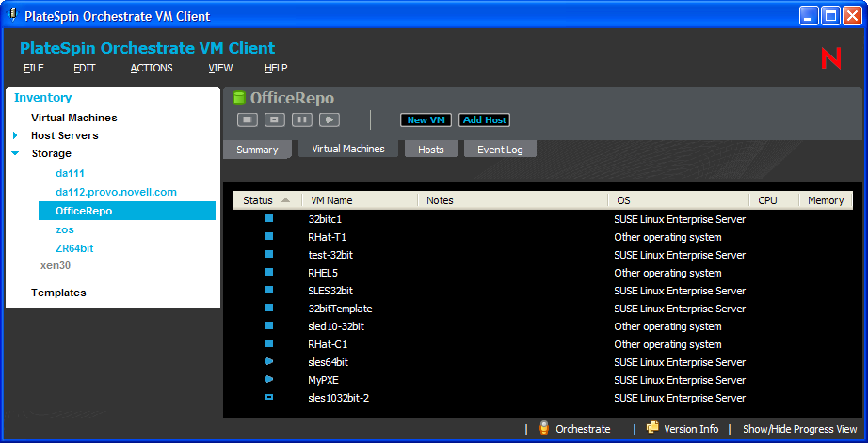Select the sles1032bit-2 VM name
Screen dimensions: 868x443
339,398
